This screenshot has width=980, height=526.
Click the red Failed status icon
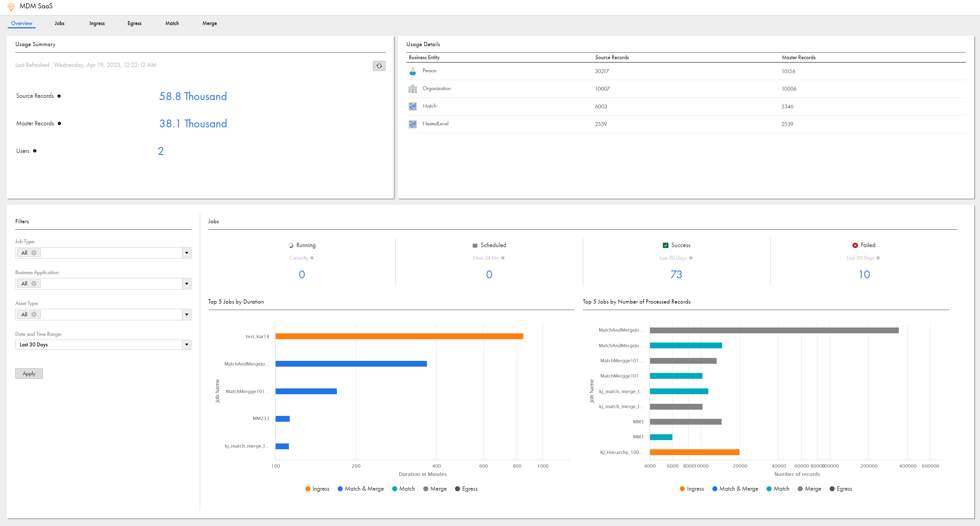(855, 245)
